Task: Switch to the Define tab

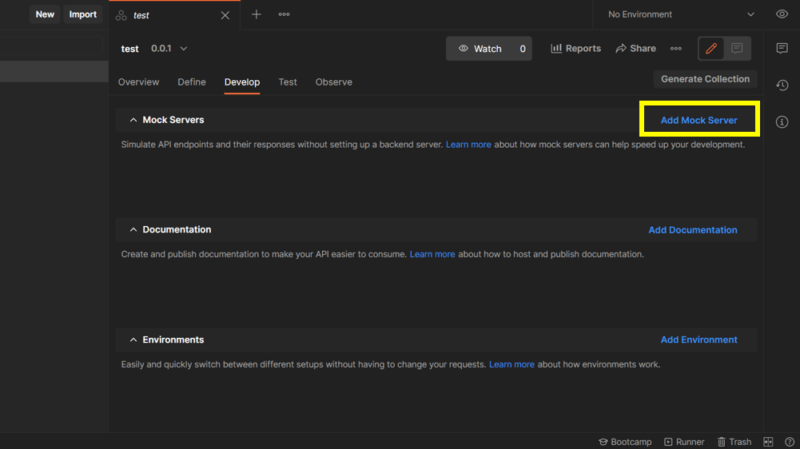Action: pos(191,82)
